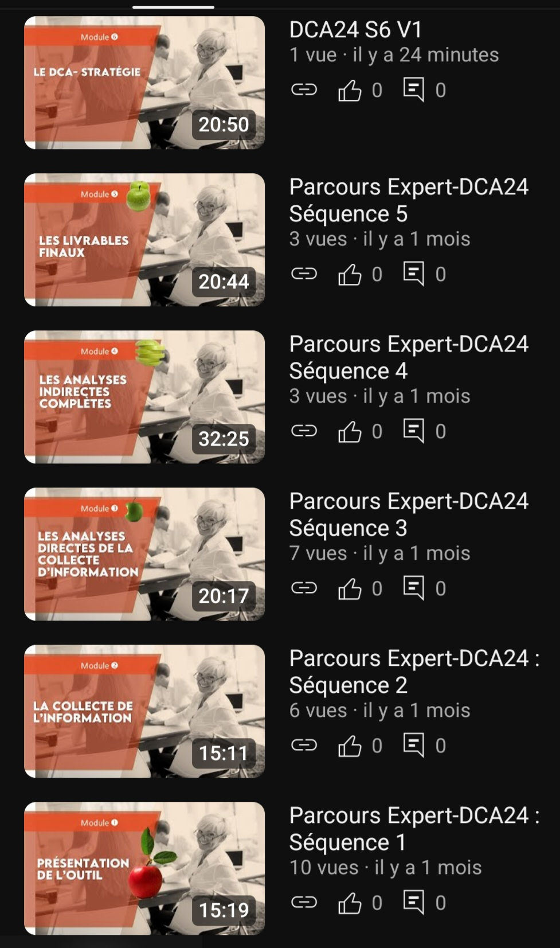Open comments icon for Séquence 2
Screen dimensions: 560x948
coord(414,745)
